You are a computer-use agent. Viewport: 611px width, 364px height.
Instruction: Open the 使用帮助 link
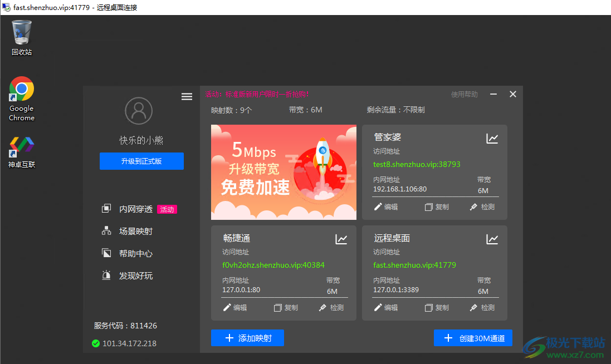(x=464, y=94)
